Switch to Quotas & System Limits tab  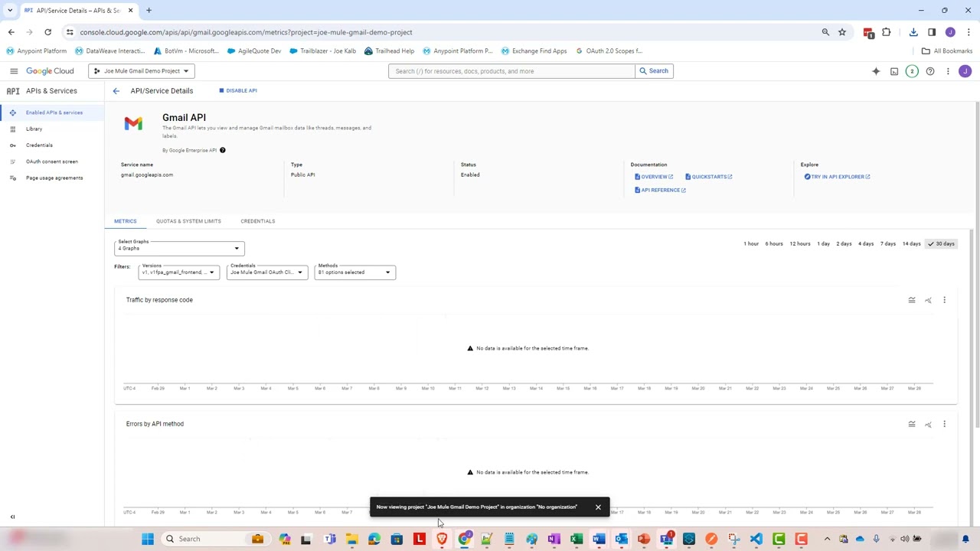pyautogui.click(x=188, y=221)
